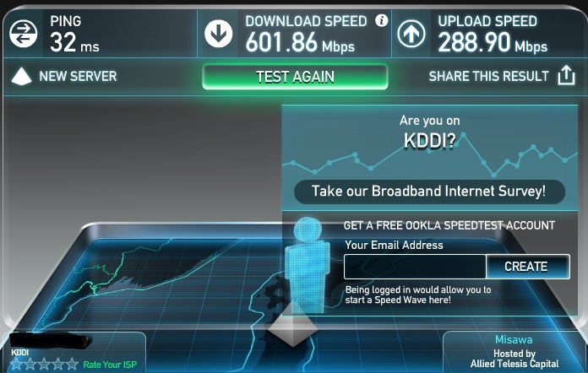
Task: Give the ISP a one-star rating
Action: click(16, 364)
